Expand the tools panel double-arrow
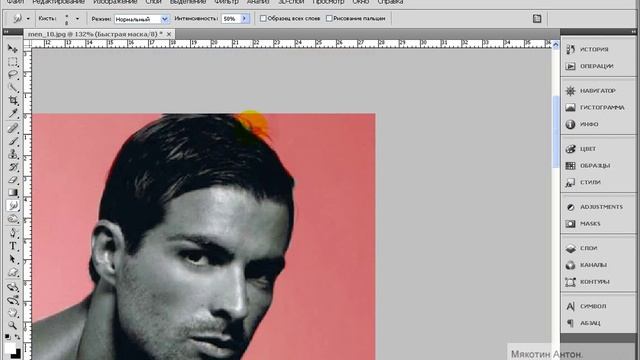640x360 pixels. (x=6, y=32)
